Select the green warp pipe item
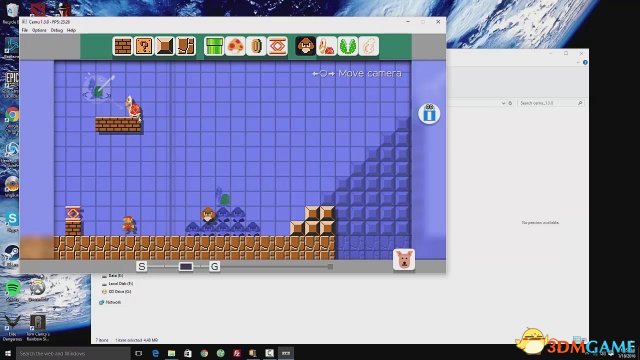Screen dimensions: 640x360 pos(214,46)
